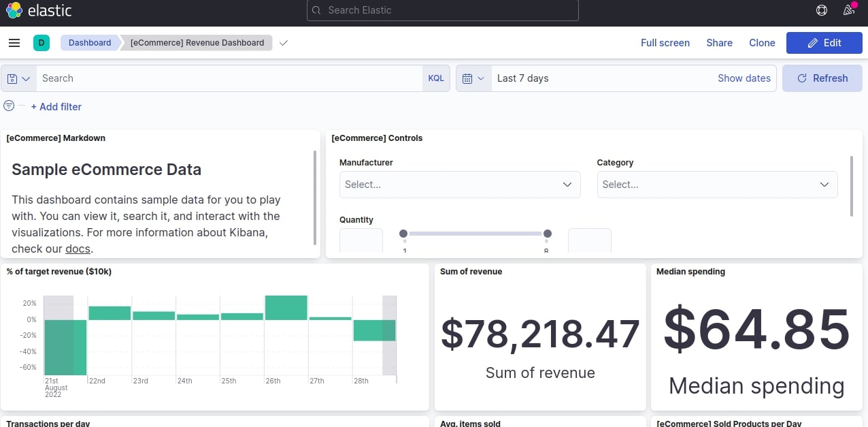
Task: Expand the Category select dropdown
Action: pos(717,185)
